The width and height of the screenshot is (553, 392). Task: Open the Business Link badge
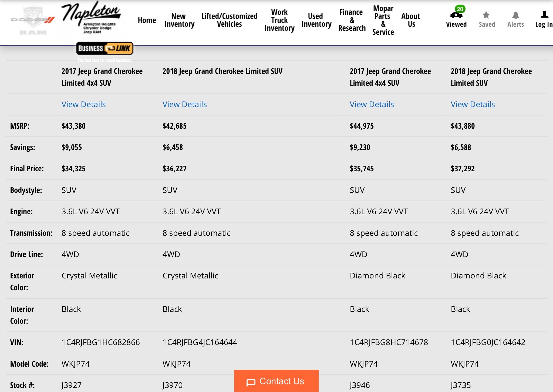click(x=104, y=49)
